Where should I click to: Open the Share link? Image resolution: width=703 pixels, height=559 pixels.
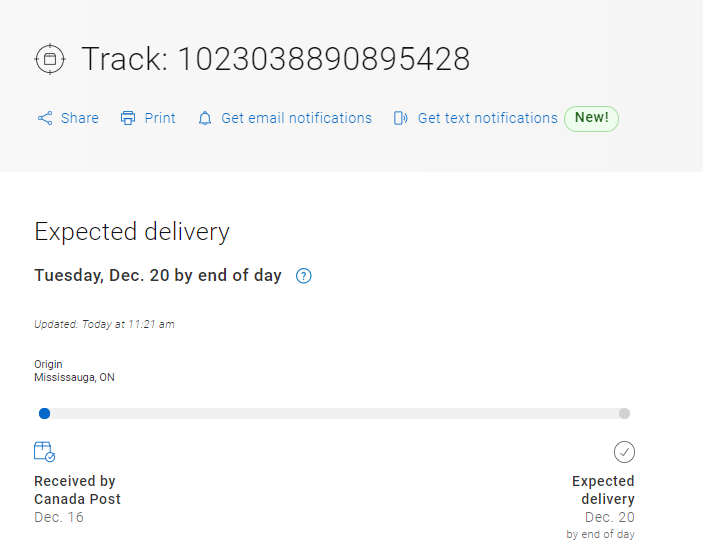[80, 118]
